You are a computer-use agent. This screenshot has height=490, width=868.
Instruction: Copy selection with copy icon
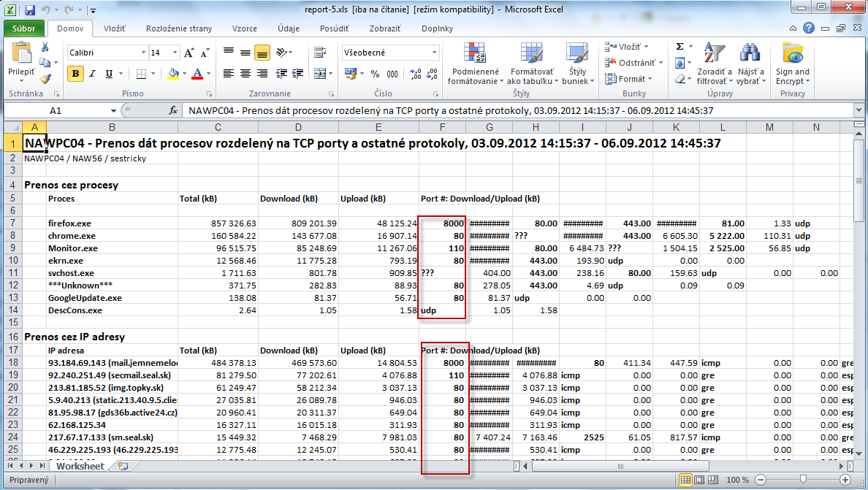coord(45,63)
